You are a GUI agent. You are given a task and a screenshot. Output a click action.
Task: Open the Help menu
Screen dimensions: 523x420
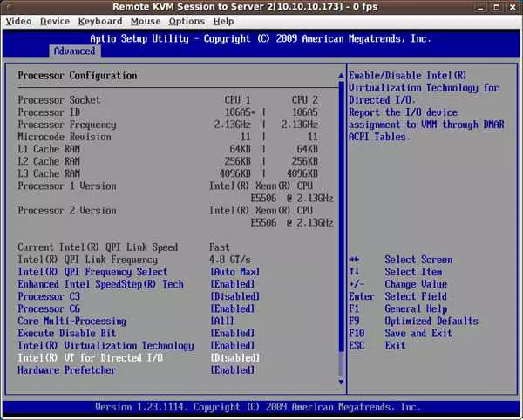pos(223,21)
